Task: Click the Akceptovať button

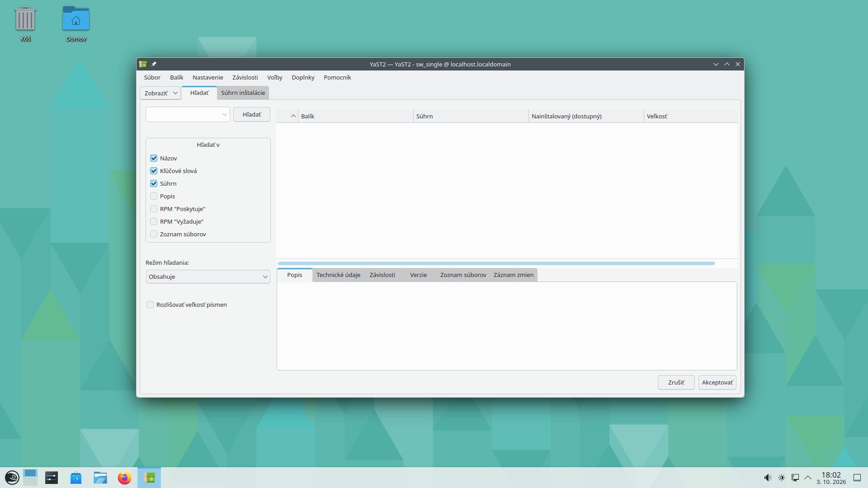Action: click(717, 382)
